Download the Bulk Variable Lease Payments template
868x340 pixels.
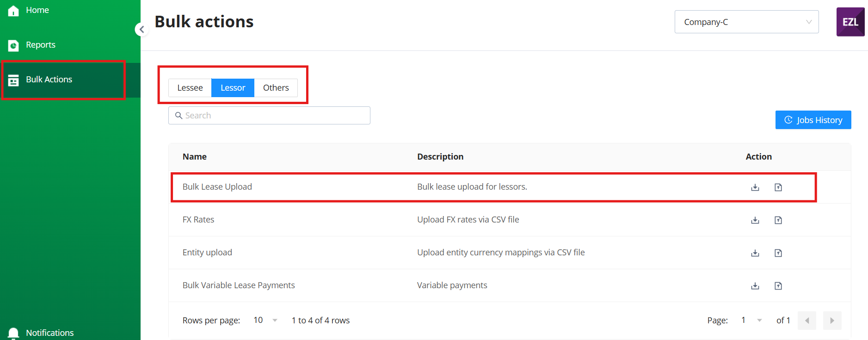(755, 286)
